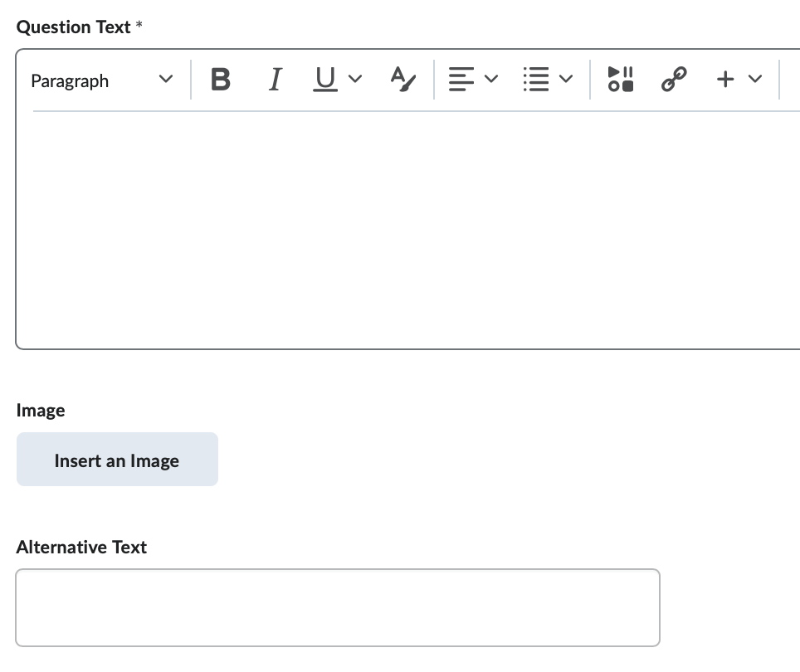
Task: Expand the underline options chevron
Action: [355, 80]
